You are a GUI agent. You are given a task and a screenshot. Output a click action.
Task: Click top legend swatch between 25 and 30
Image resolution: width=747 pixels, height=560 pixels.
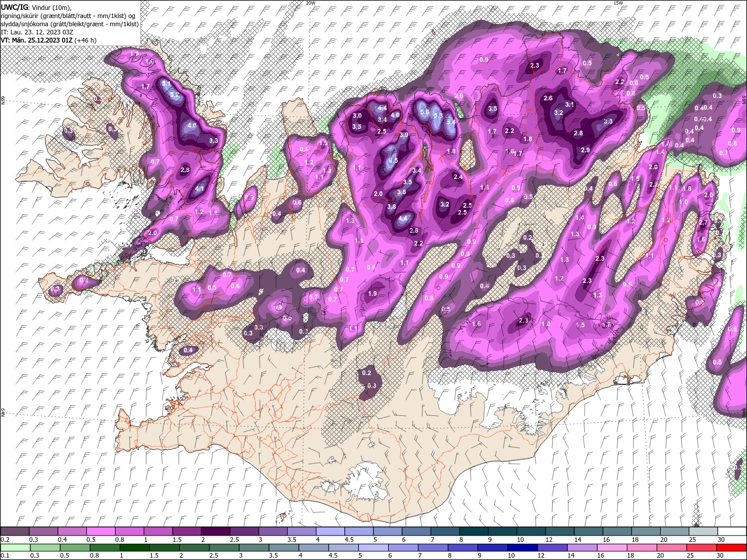click(x=703, y=531)
